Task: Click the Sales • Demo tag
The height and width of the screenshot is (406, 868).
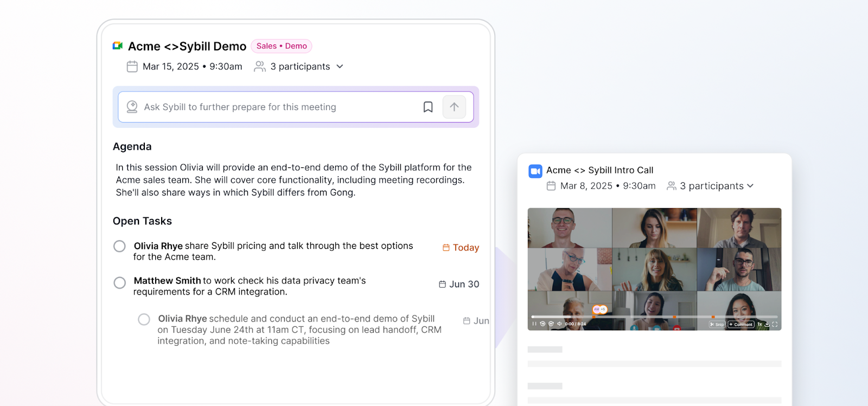Action: [x=282, y=46]
